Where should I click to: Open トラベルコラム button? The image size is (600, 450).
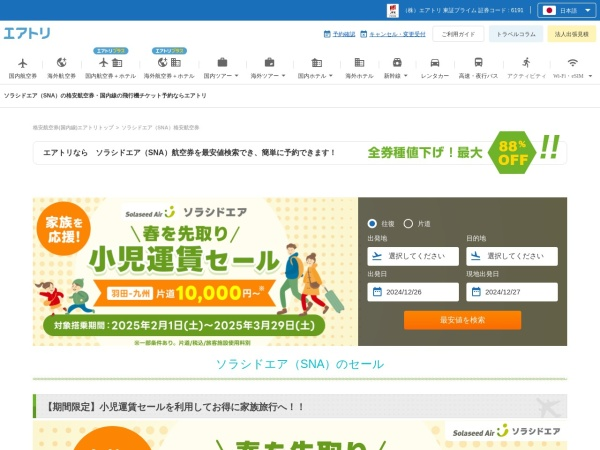pyautogui.click(x=516, y=34)
